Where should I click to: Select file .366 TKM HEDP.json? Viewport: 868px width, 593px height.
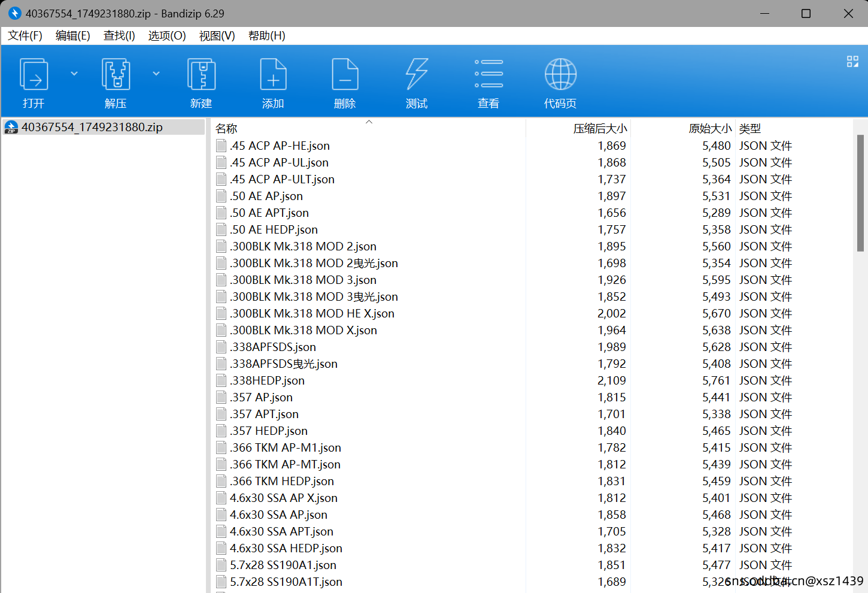(x=282, y=481)
